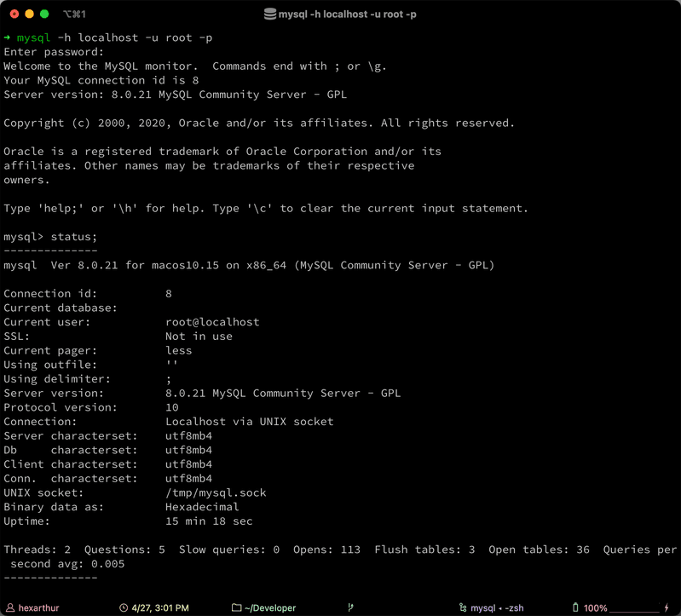The width and height of the screenshot is (681, 616).
Task: Click the '/tmp/mysql.sock' socket path
Action: (x=216, y=493)
